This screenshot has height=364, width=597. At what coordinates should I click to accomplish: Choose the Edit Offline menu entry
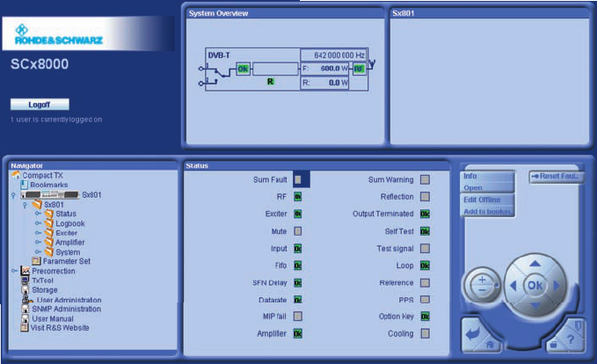click(487, 200)
